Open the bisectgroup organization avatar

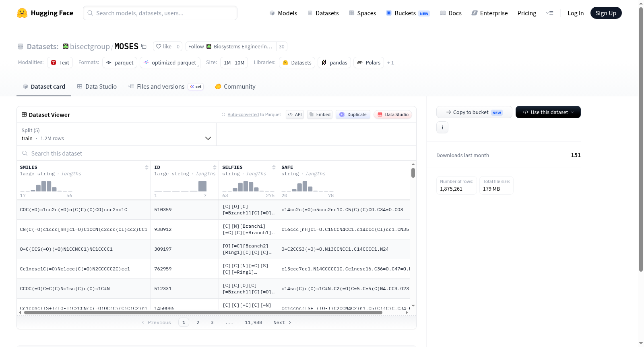[x=66, y=46]
